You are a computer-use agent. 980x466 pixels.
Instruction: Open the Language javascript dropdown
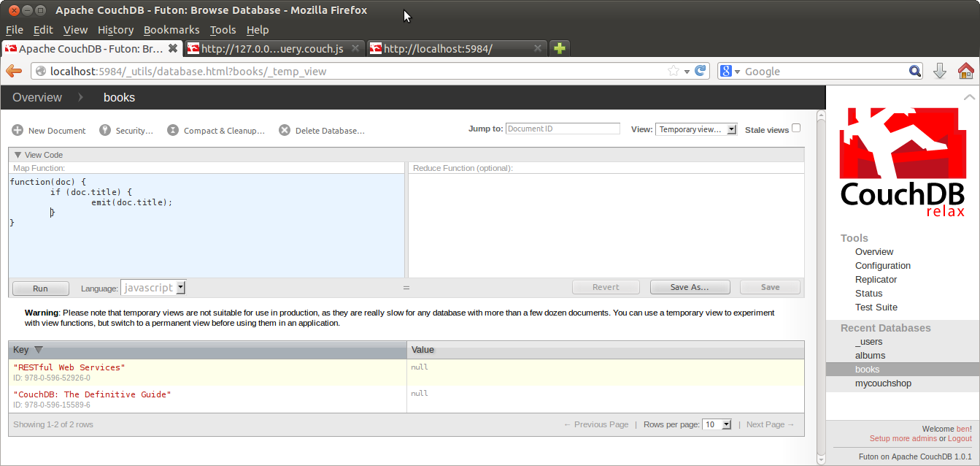pyautogui.click(x=153, y=288)
